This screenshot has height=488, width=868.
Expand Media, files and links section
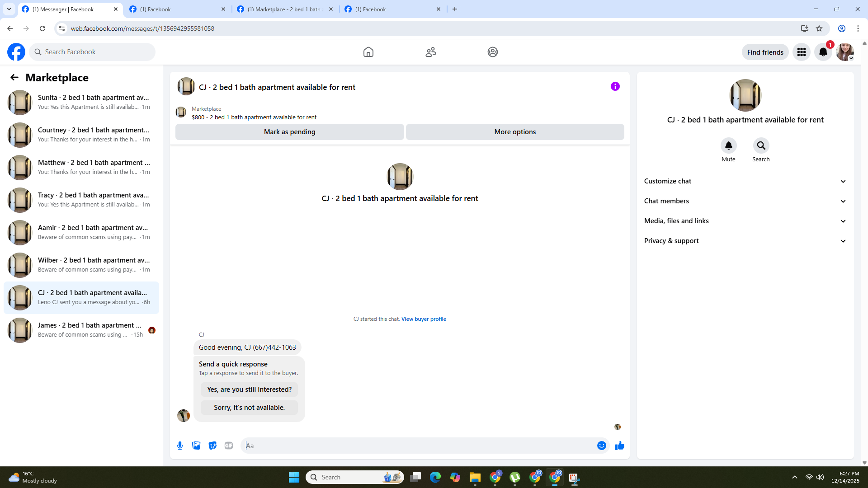click(745, 221)
